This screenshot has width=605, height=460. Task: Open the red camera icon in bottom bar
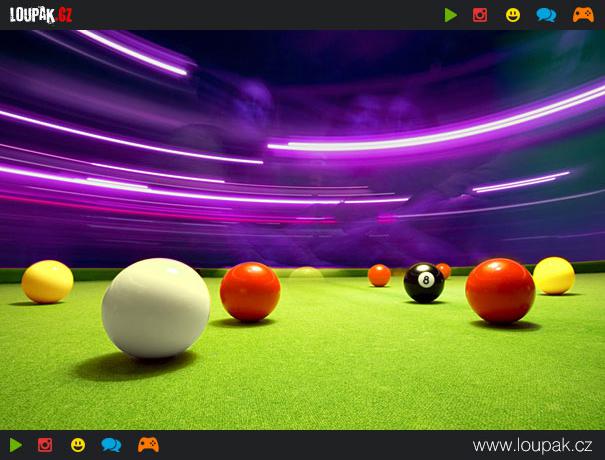coord(45,445)
